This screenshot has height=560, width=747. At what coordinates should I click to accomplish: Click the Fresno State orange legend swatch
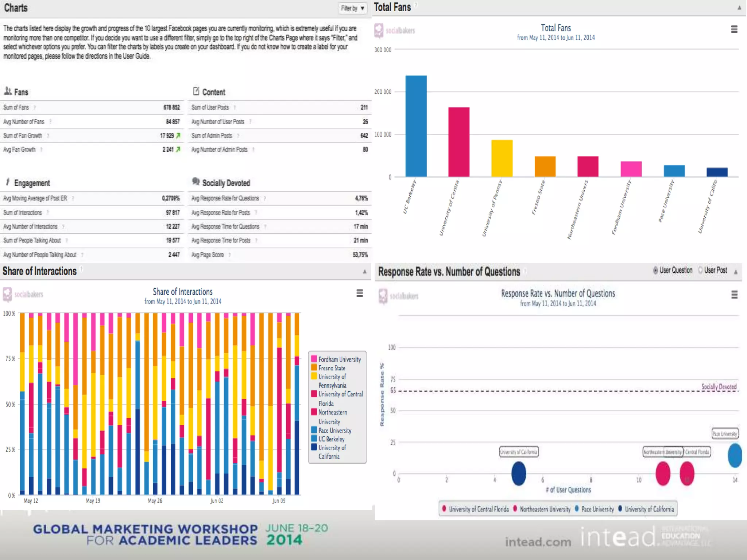(314, 367)
